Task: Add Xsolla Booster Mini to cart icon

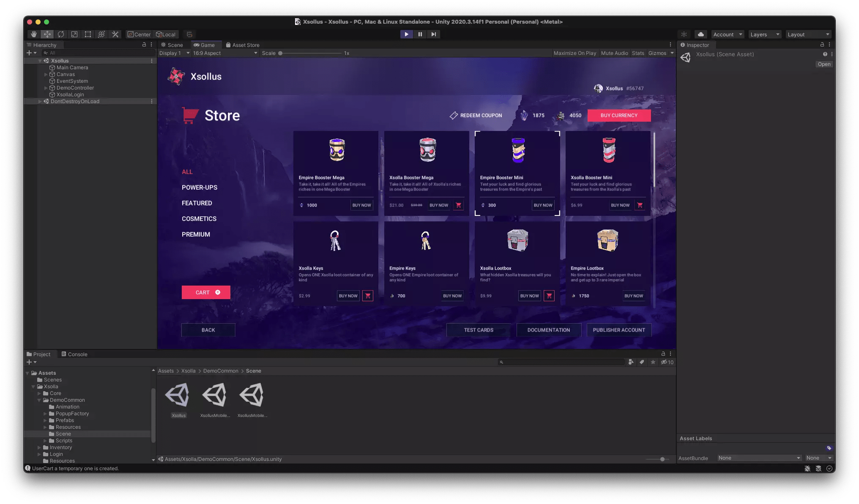Action: 640,205
